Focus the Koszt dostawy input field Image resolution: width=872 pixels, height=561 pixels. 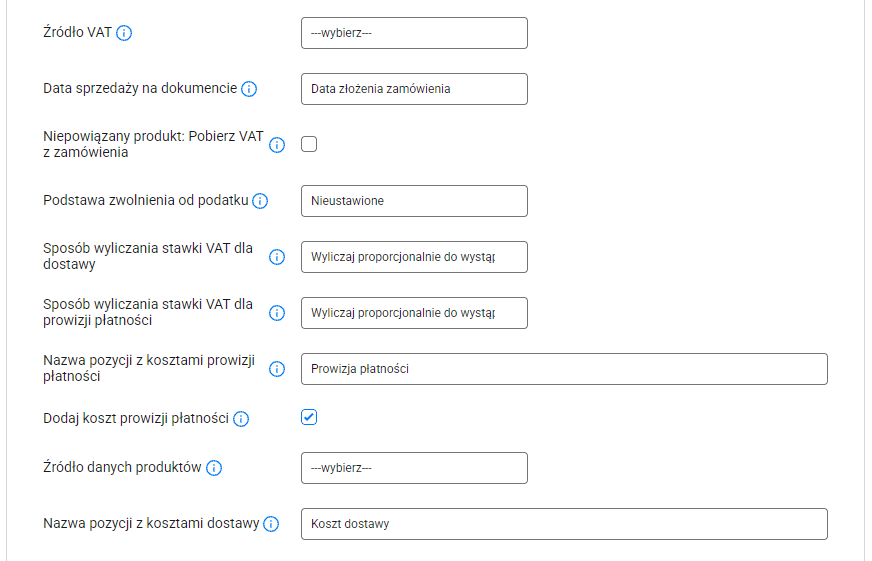pyautogui.click(x=564, y=524)
